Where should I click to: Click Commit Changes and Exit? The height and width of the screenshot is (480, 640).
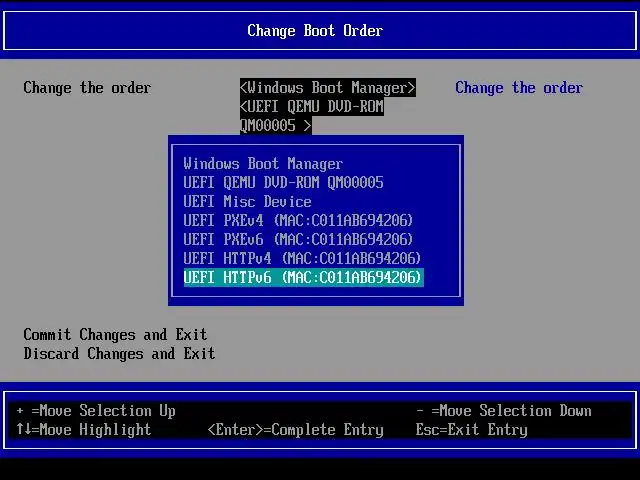click(x=115, y=335)
